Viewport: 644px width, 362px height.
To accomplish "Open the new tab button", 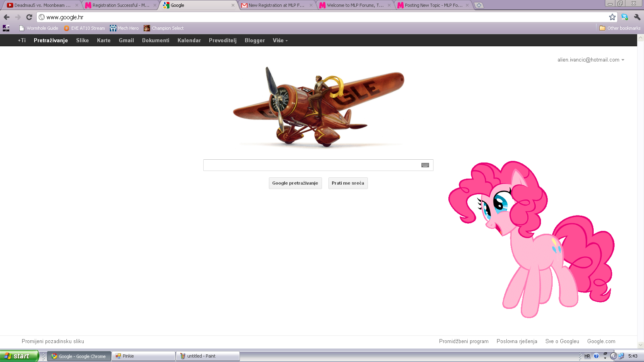I will pos(479,5).
